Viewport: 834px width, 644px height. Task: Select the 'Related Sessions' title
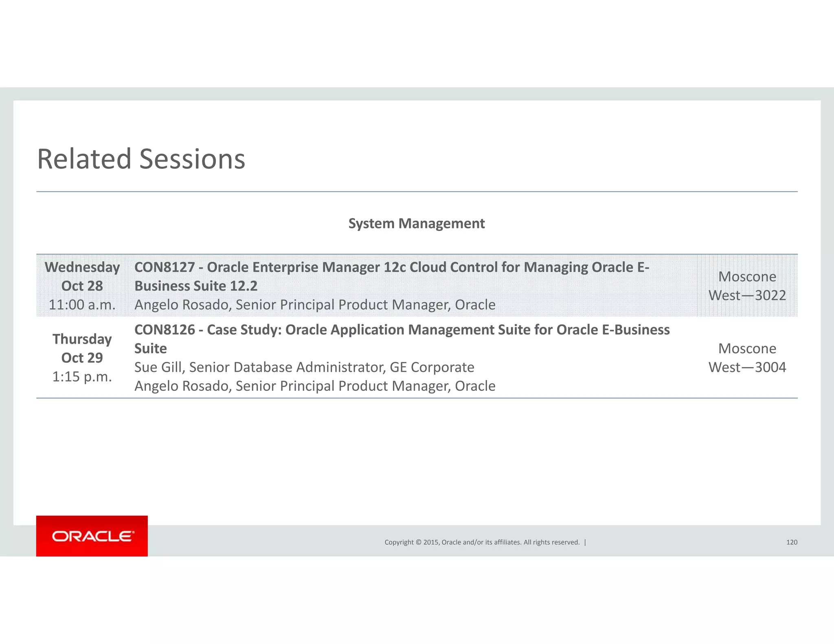pyautogui.click(x=141, y=159)
